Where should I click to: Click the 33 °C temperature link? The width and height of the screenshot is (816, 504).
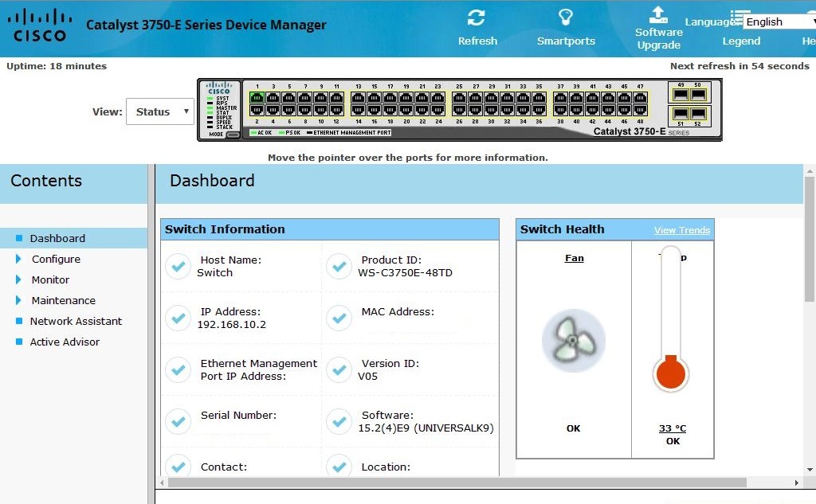(x=673, y=428)
